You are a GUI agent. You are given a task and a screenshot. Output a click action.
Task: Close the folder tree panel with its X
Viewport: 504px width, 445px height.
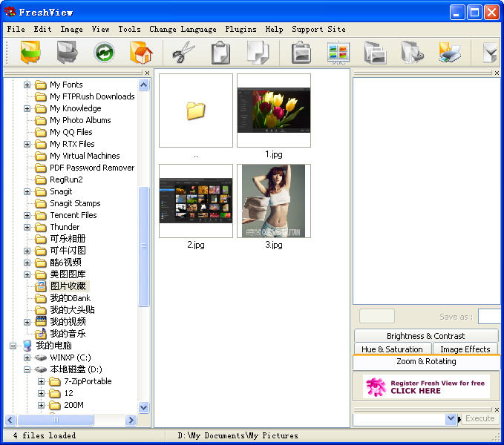147,73
